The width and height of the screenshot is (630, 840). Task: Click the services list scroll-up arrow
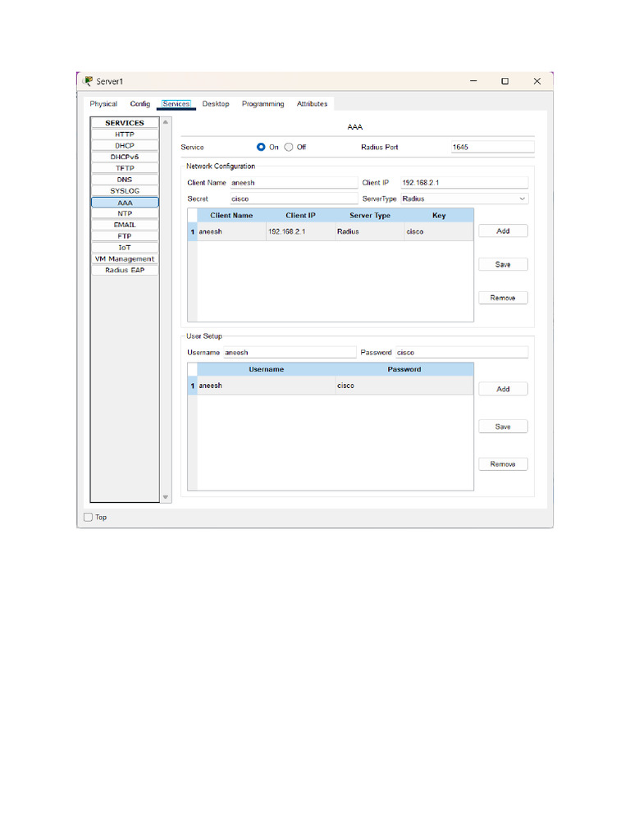coord(166,122)
